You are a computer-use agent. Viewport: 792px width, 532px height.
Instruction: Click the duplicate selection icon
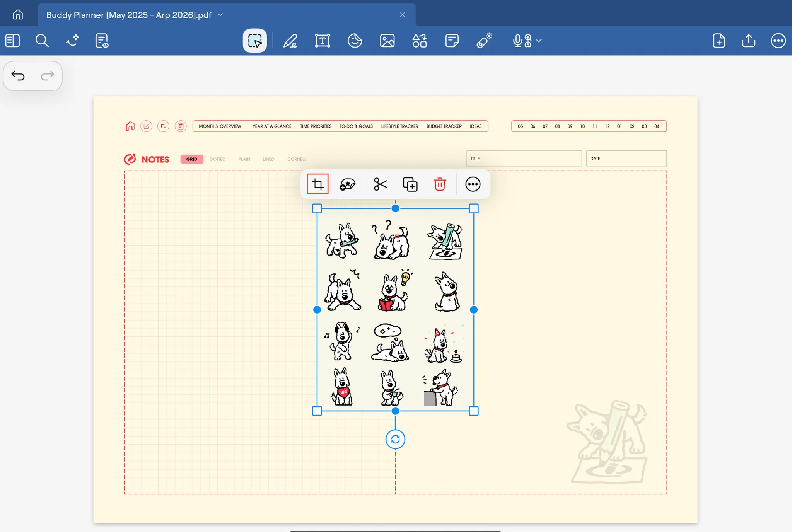(410, 184)
